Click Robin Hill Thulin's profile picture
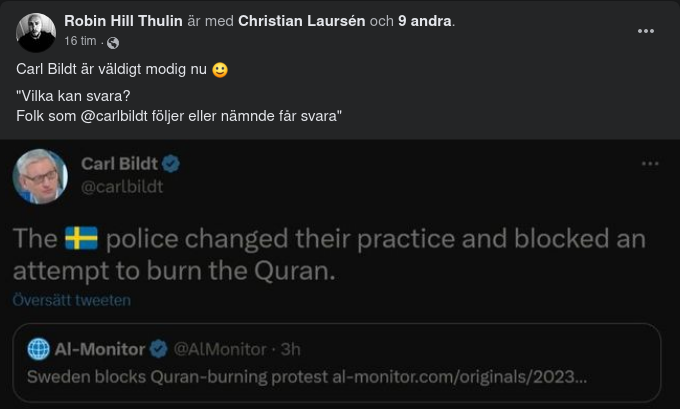The image size is (680, 409). click(36, 33)
